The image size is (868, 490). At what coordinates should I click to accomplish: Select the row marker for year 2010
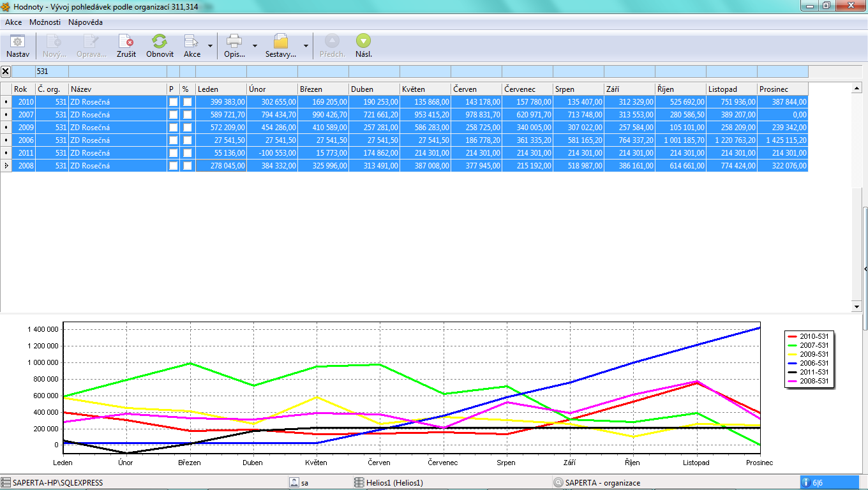tap(6, 101)
